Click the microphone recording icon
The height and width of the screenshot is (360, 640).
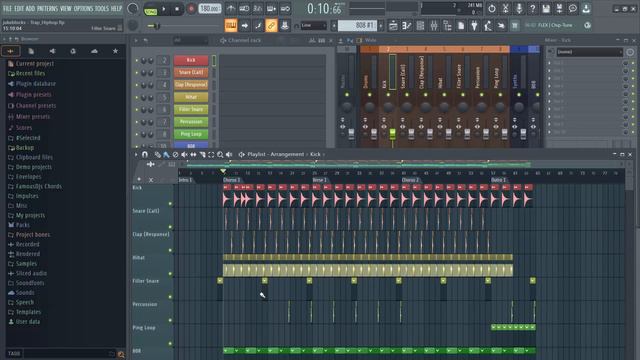(519, 9)
